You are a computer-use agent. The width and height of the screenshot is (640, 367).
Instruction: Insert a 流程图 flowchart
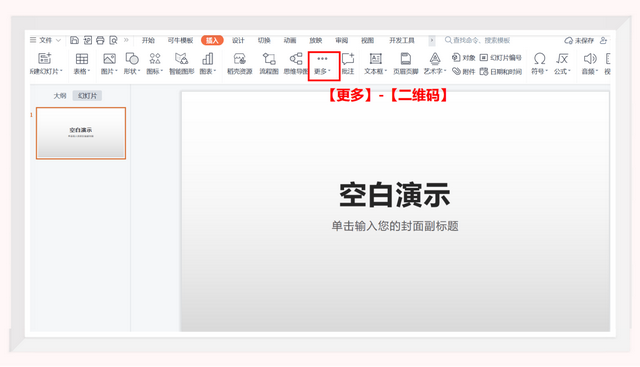[x=269, y=64]
